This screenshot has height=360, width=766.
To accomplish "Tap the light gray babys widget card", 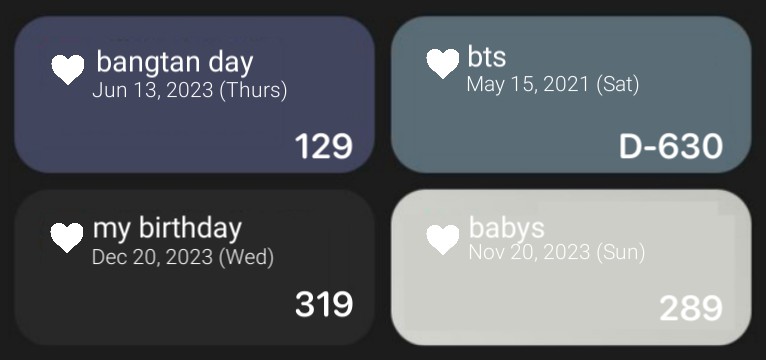I will point(571,267).
